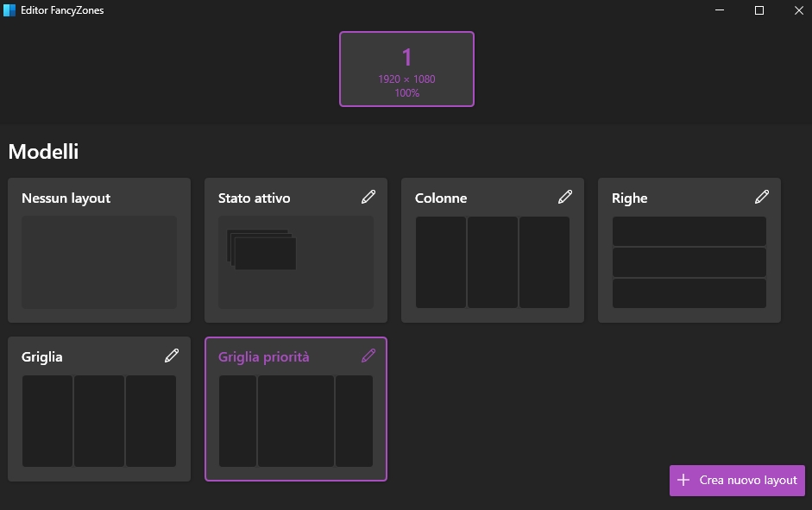
Task: Select the Colonne template preview
Action: click(493, 262)
